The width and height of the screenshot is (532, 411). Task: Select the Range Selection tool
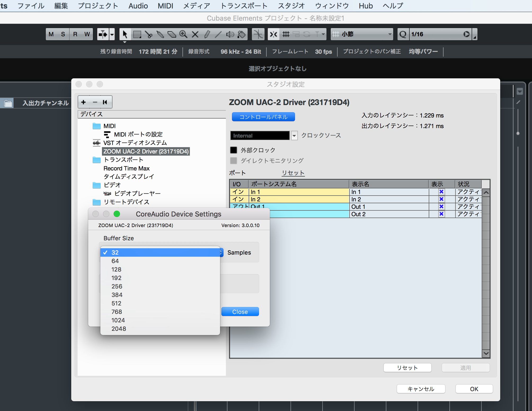point(137,34)
